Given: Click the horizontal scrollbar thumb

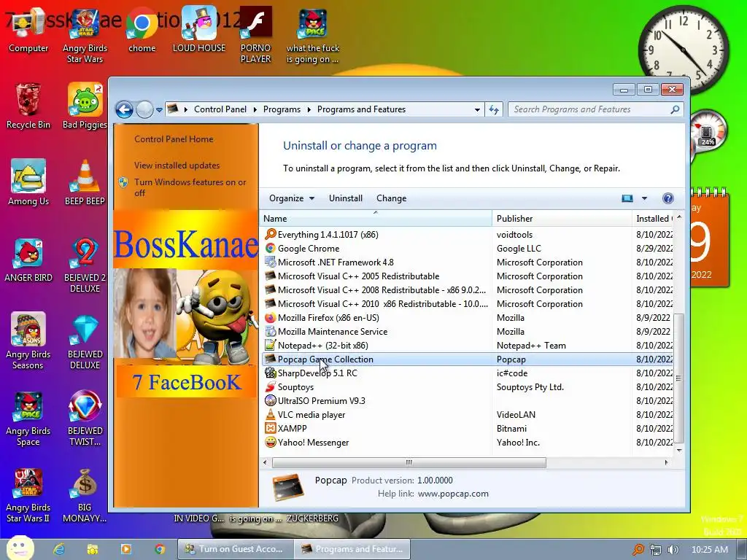Looking at the screenshot, I should [x=409, y=462].
